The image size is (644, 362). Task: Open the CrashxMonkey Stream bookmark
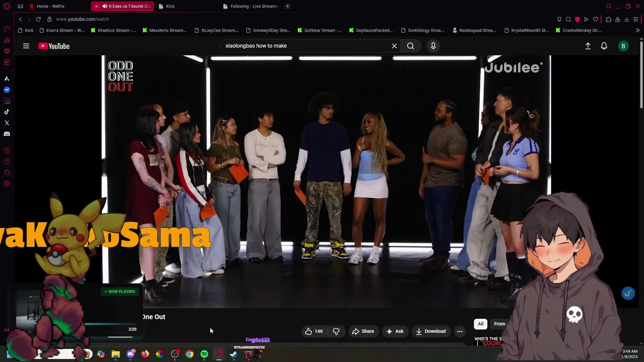pos(578,30)
